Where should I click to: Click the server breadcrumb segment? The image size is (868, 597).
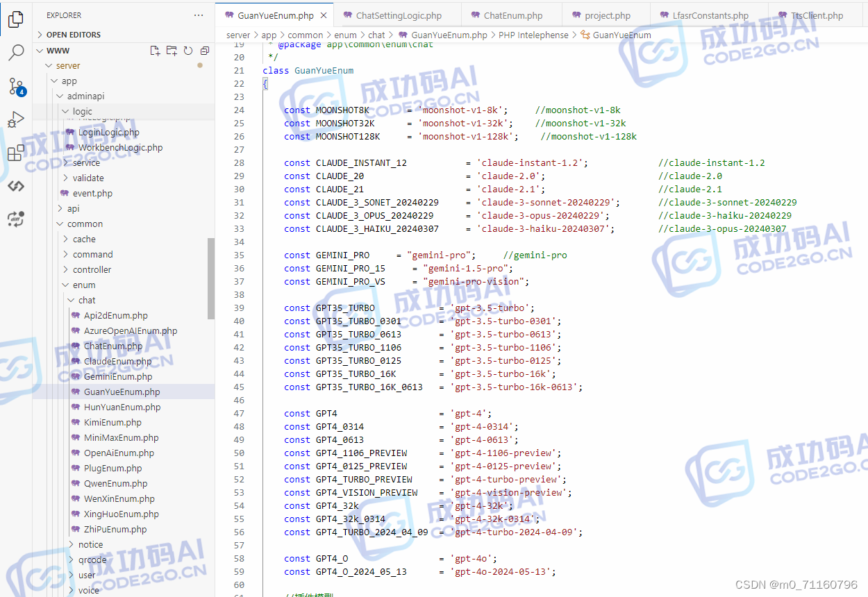238,35
